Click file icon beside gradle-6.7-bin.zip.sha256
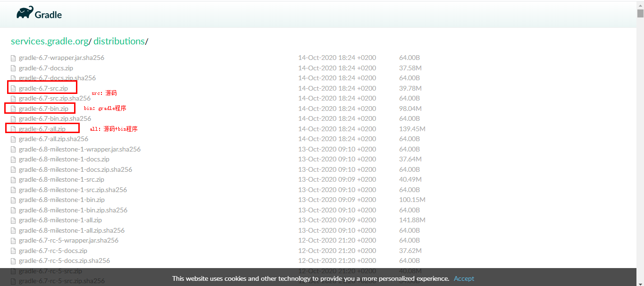644x286 pixels. [x=14, y=119]
